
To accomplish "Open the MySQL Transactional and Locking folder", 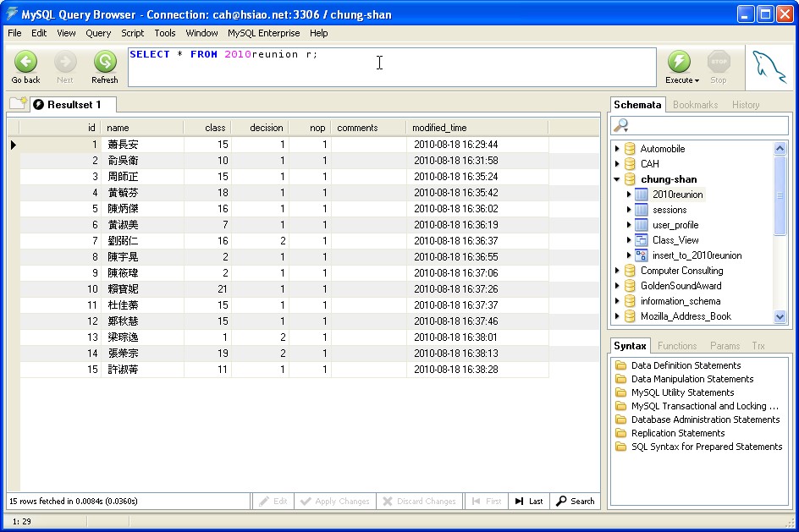I will 620,406.
